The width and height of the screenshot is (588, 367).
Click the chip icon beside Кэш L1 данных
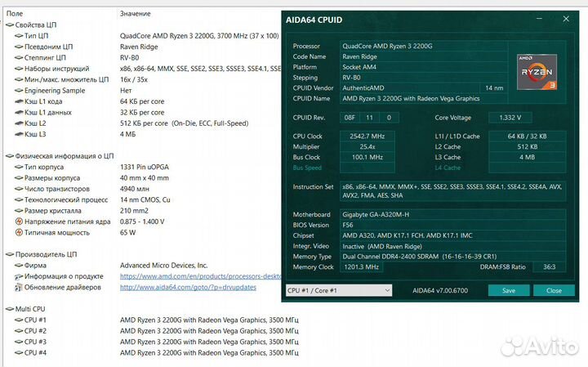coord(19,112)
